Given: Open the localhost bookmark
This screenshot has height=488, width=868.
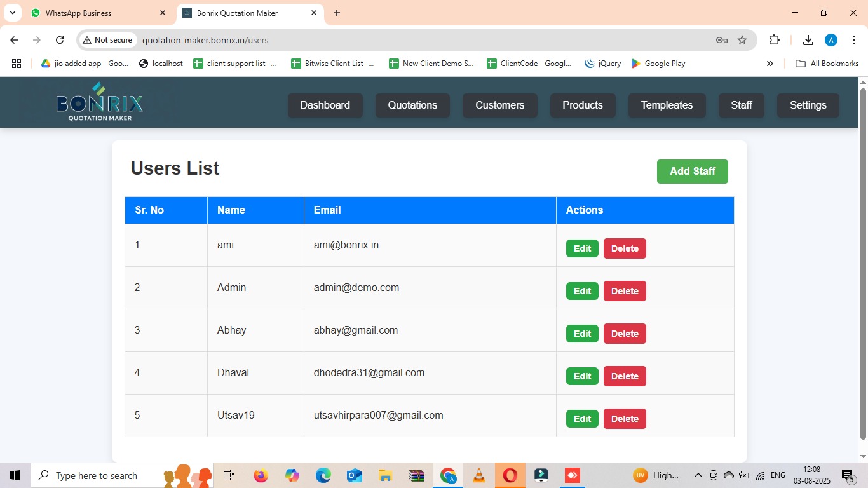Looking at the screenshot, I should (161, 64).
